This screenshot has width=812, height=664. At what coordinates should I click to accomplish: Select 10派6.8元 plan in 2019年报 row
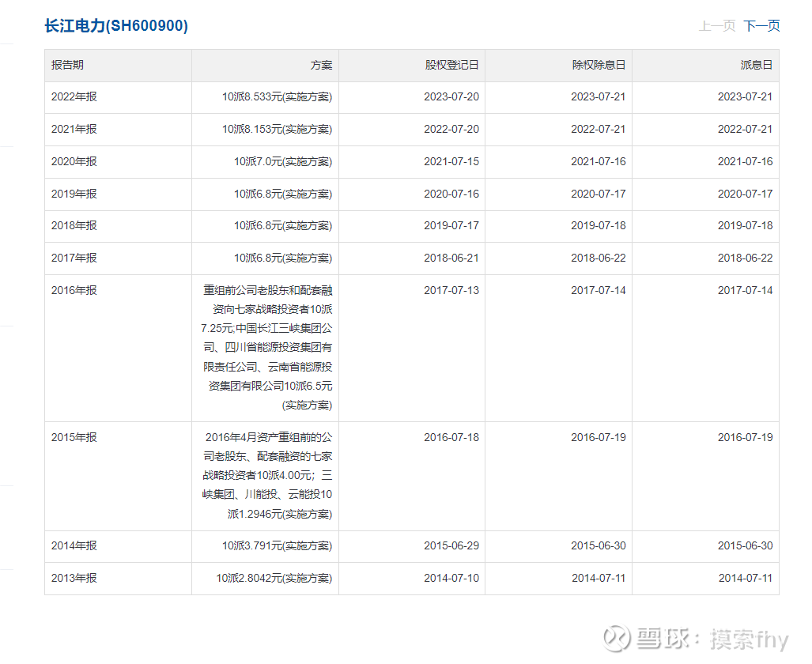(x=283, y=194)
